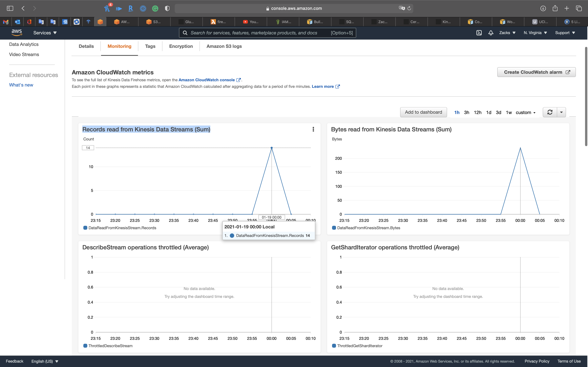Click the browser reload page icon

(x=409, y=9)
